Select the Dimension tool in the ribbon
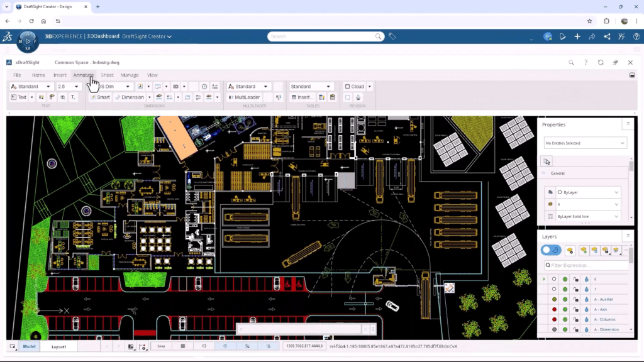Image resolution: width=644 pixels, height=362 pixels. tap(132, 96)
